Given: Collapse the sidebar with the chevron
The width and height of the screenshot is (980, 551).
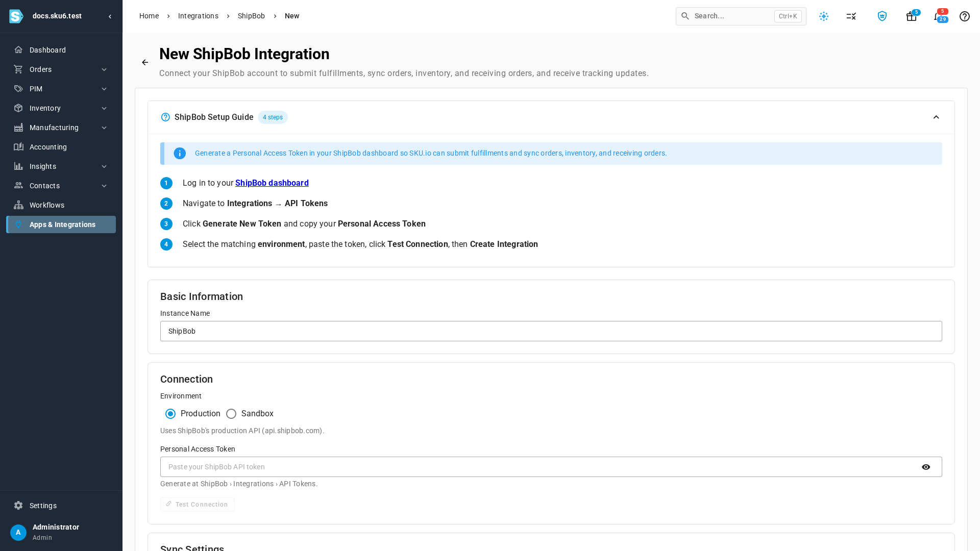Looking at the screenshot, I should tap(110, 16).
